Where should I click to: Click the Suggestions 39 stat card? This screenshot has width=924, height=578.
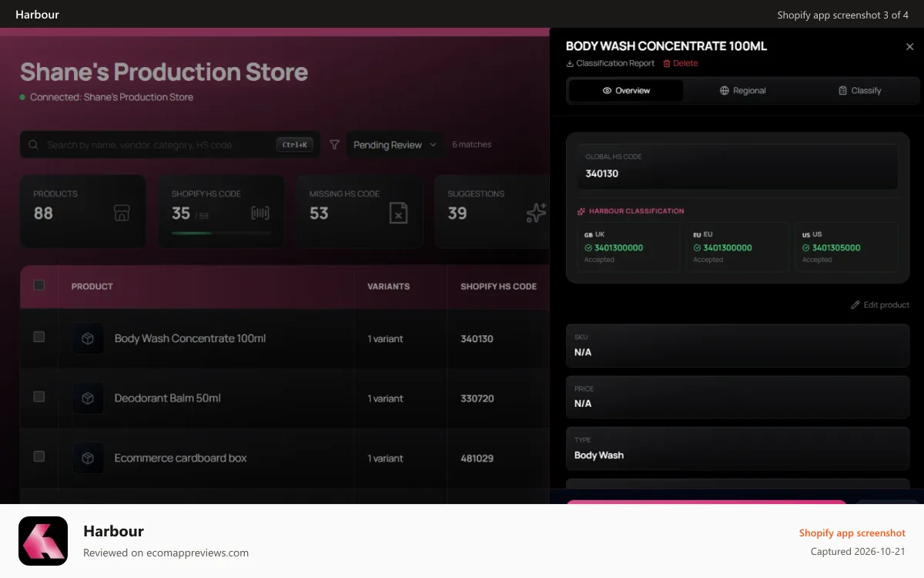pos(492,211)
